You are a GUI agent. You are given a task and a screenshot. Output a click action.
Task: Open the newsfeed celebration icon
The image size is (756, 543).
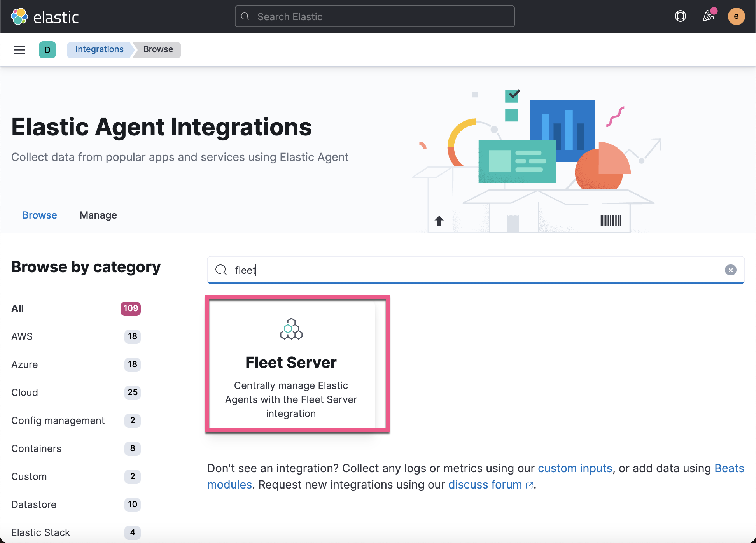coord(709,16)
